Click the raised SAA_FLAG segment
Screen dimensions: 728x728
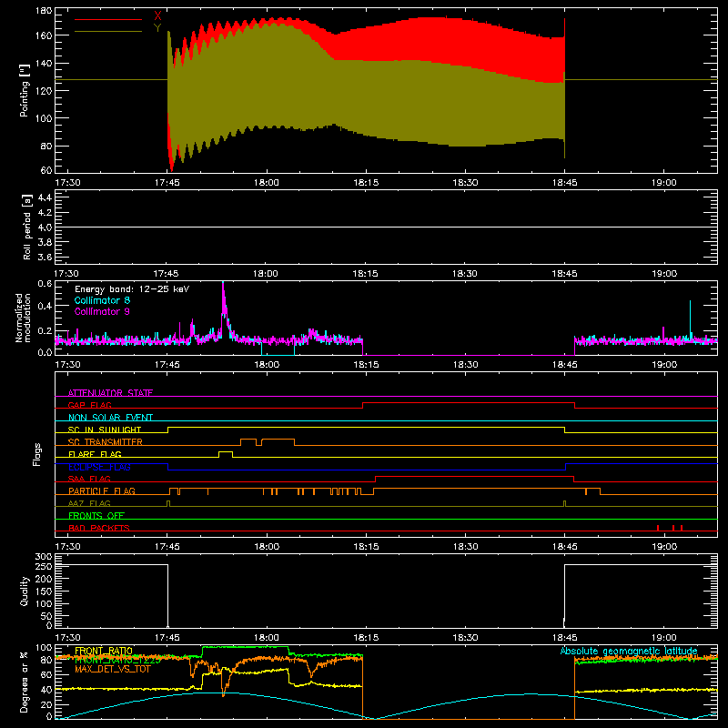tap(474, 476)
